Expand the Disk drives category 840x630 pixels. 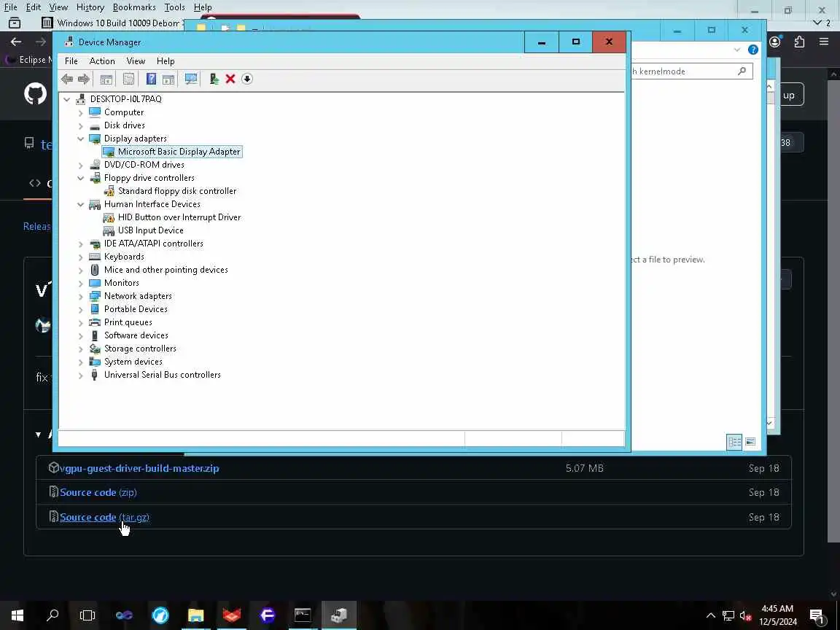coord(80,126)
